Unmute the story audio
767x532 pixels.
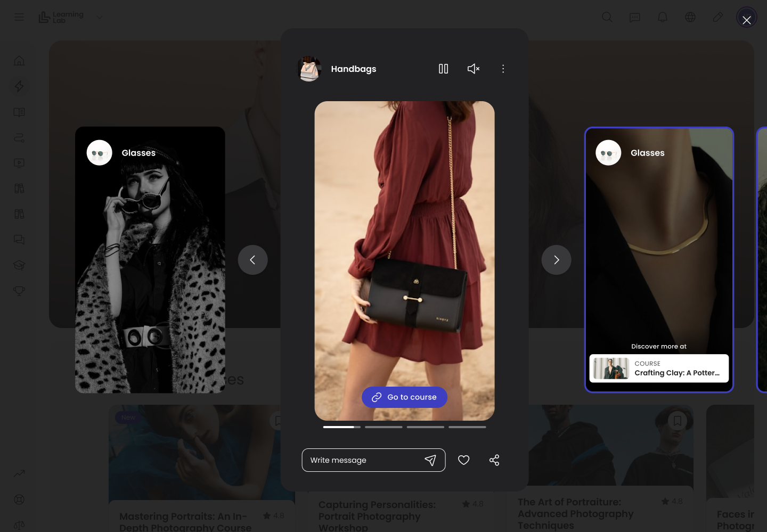coord(474,69)
